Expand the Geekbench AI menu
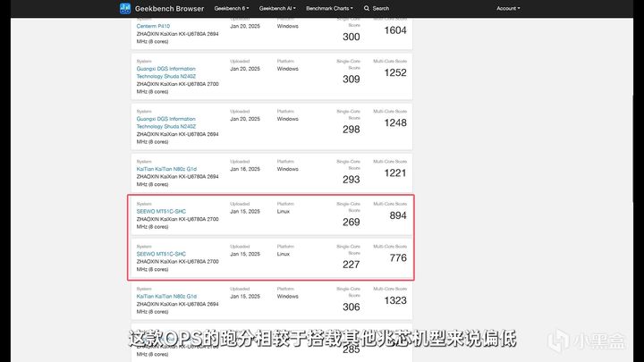Image resolution: width=644 pixels, height=362 pixels. 277,8
